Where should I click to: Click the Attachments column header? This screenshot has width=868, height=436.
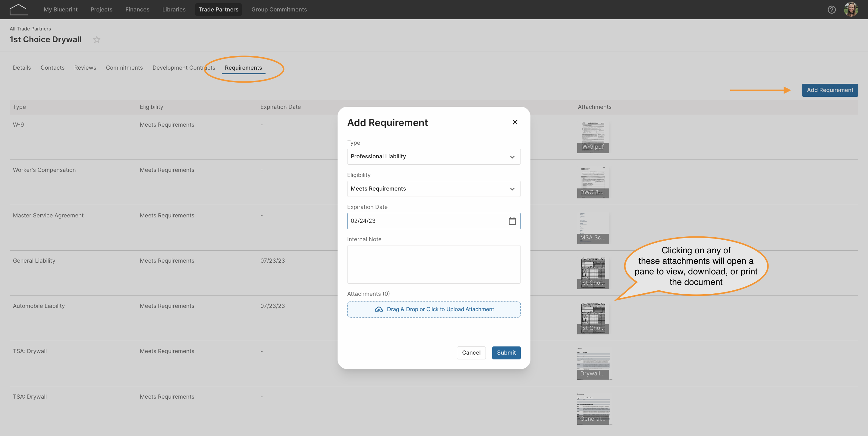[x=594, y=107]
